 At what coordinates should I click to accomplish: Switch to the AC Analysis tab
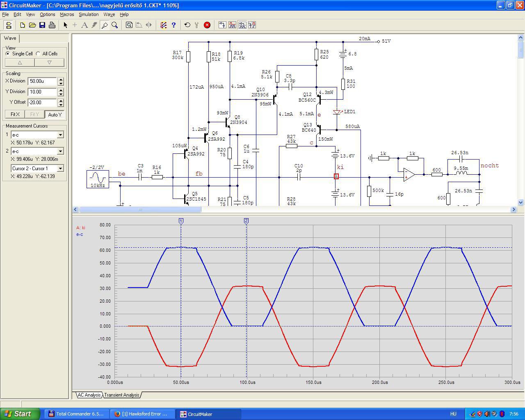tap(89, 395)
